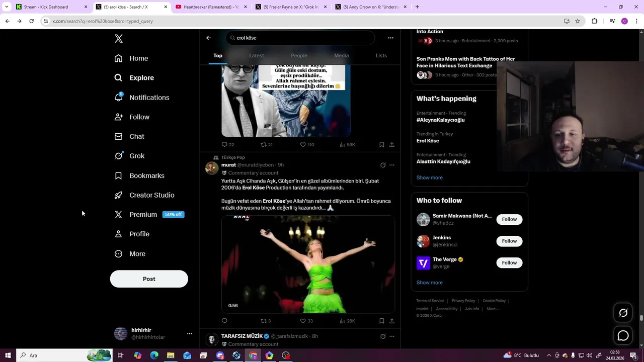Ask Grok about murat's post
Viewport: 644px width, 362px height.
pos(383,165)
